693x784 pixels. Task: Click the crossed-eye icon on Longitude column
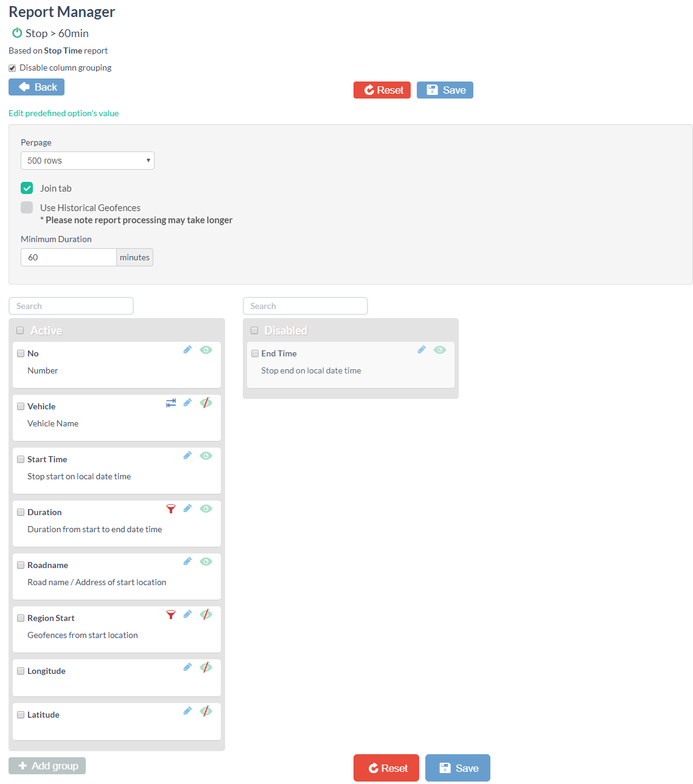[206, 667]
